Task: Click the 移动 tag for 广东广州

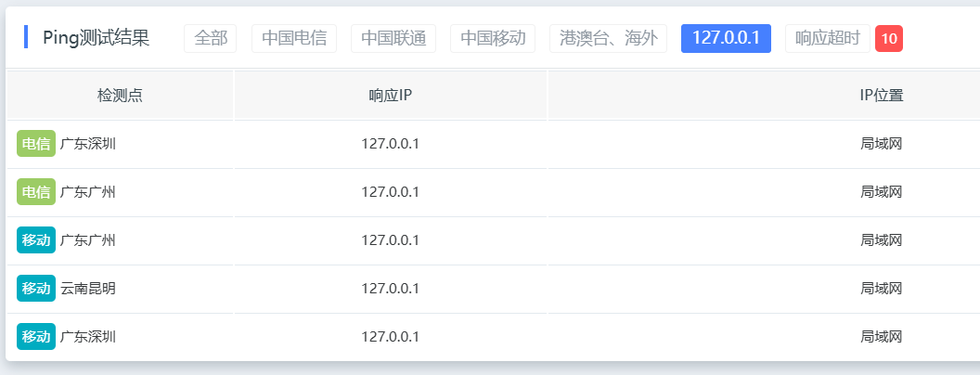Action: [36, 240]
